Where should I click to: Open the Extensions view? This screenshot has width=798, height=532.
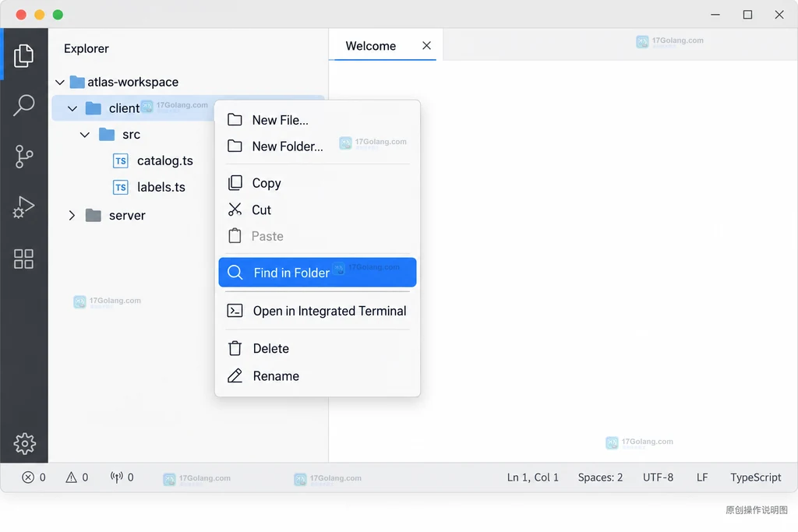(23, 259)
